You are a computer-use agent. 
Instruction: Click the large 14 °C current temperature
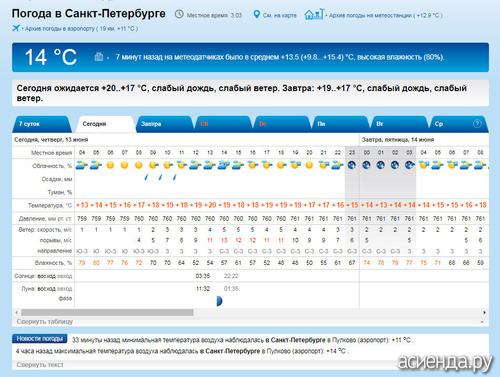[51, 57]
